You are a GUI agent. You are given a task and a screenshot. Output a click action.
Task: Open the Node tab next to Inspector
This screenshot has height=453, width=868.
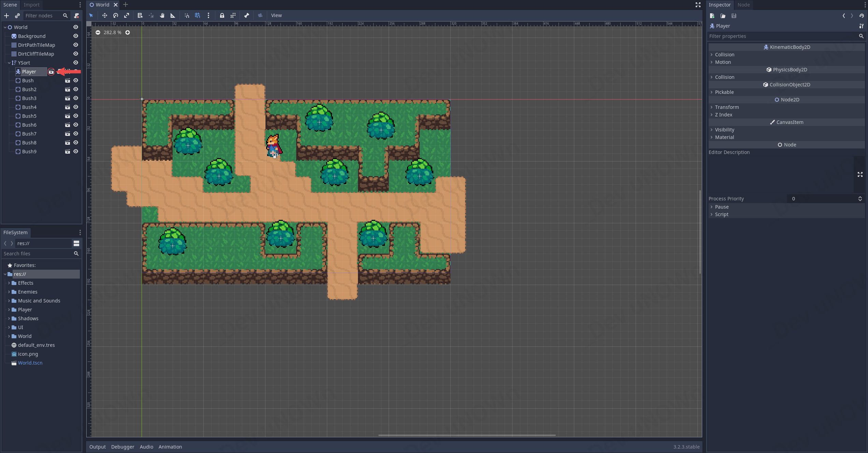(743, 5)
